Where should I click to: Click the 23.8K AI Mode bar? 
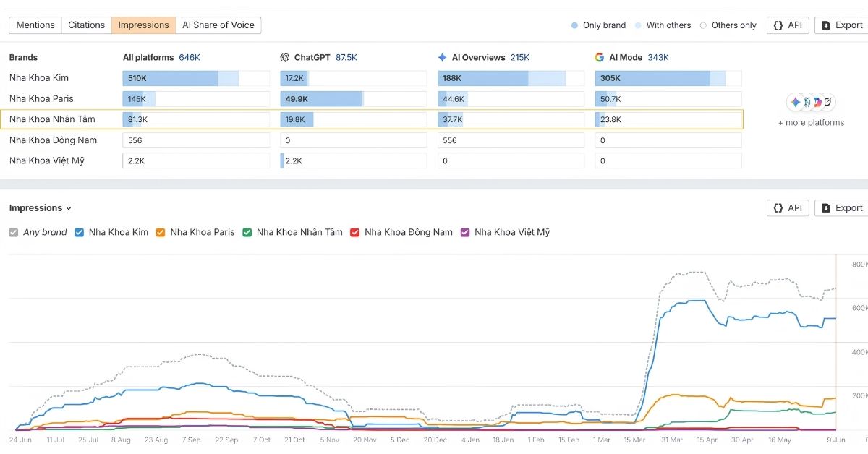(668, 119)
